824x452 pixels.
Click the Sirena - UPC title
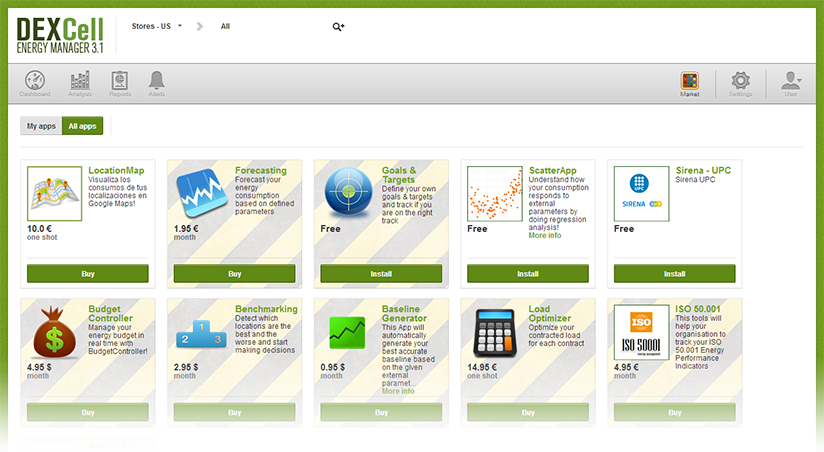tap(703, 170)
